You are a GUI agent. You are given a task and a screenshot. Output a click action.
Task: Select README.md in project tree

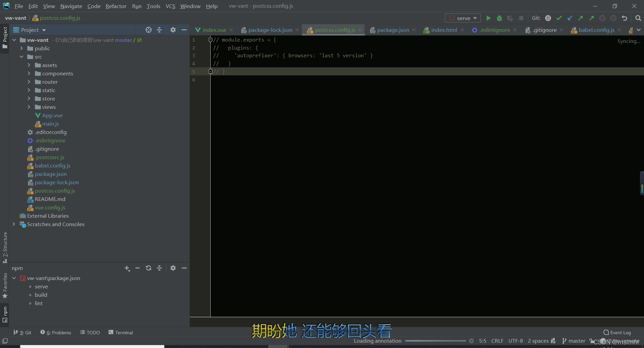pos(50,199)
